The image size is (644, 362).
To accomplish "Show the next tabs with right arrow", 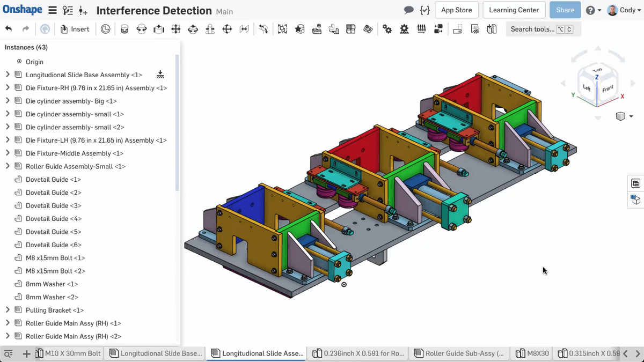I will [x=638, y=353].
